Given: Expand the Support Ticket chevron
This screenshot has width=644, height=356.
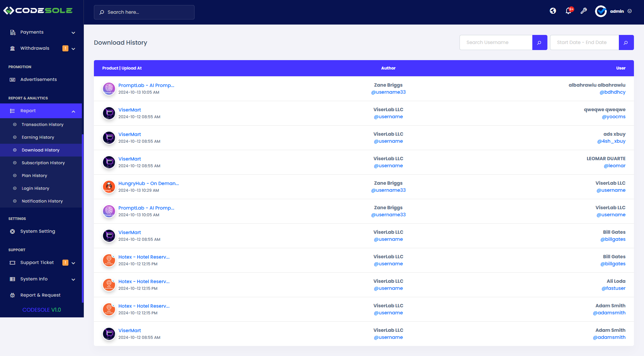Looking at the screenshot, I should [x=73, y=263].
